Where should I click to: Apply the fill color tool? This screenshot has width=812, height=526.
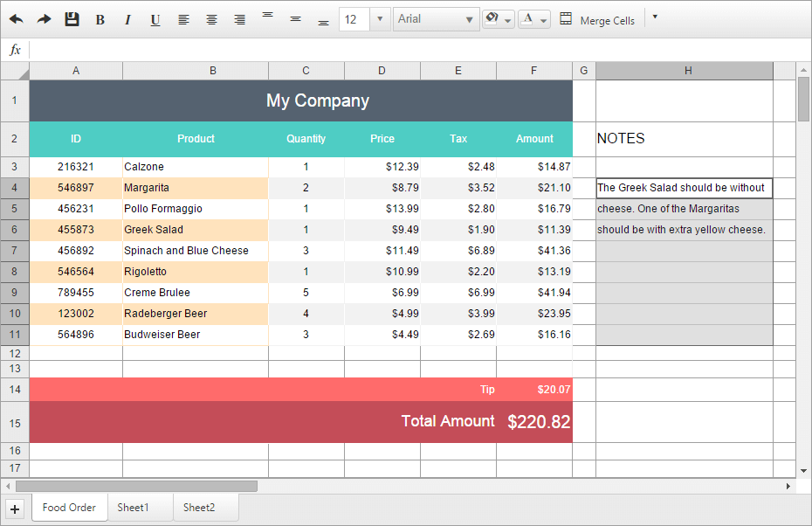click(492, 18)
